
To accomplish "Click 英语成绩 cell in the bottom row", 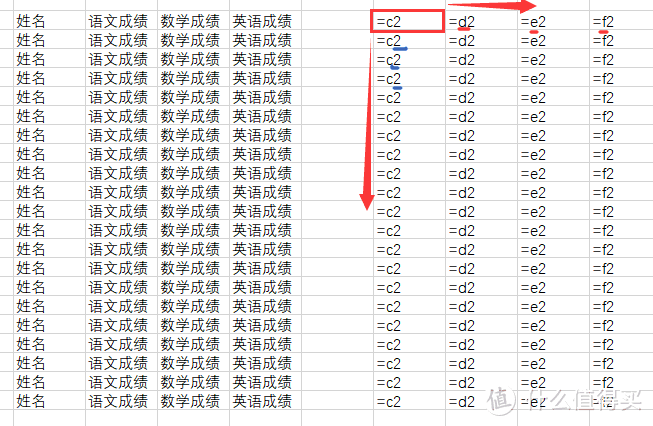I will click(x=264, y=401).
